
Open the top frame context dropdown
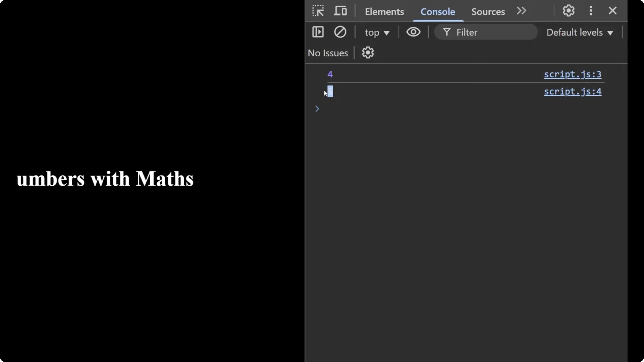(377, 32)
